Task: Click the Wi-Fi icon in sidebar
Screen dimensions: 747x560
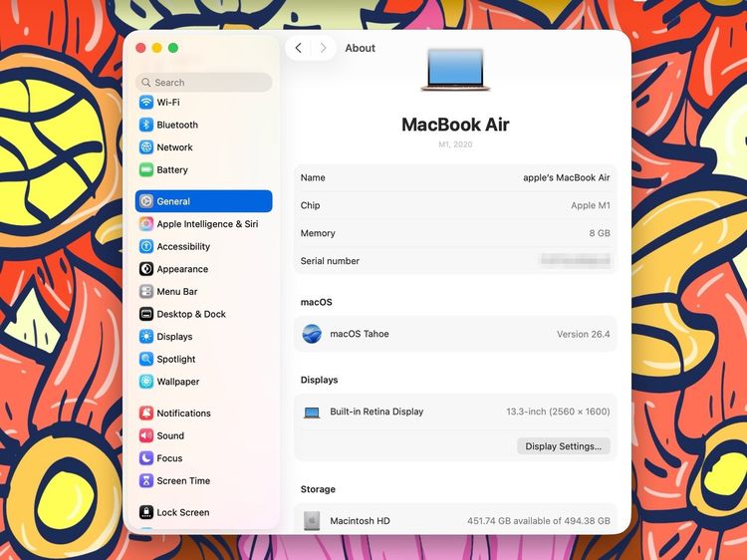Action: click(x=146, y=102)
